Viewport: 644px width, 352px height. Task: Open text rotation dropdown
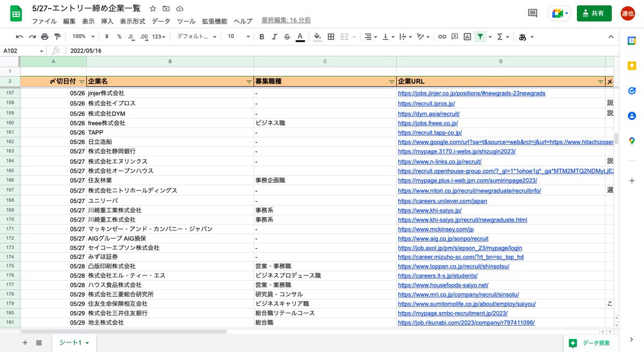tap(424, 36)
